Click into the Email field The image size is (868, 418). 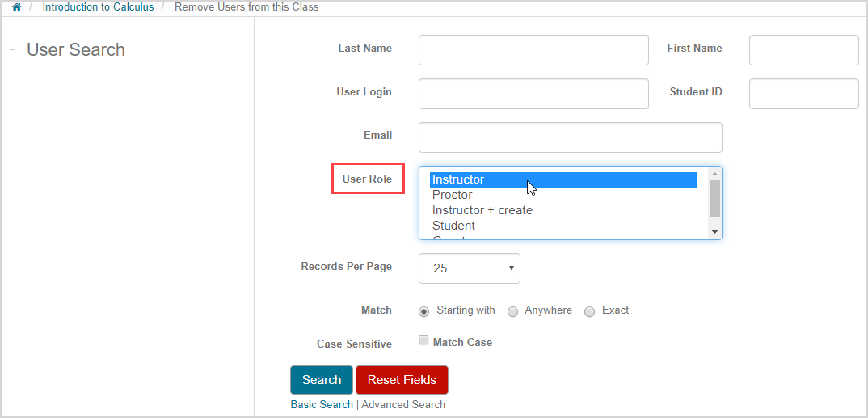coord(570,137)
